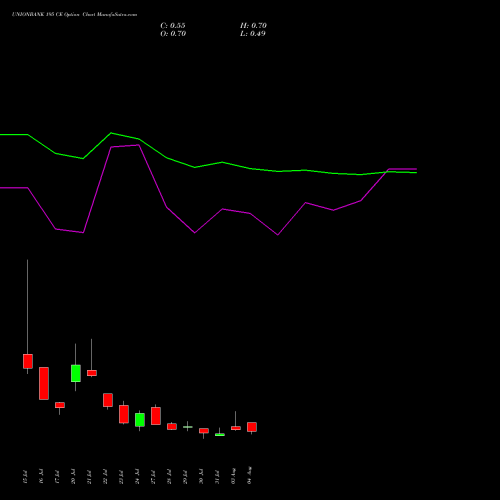Viewport: 500px width, 500px height.
Task: Click the low value 'L: 0.49'
Action: coord(253,34)
